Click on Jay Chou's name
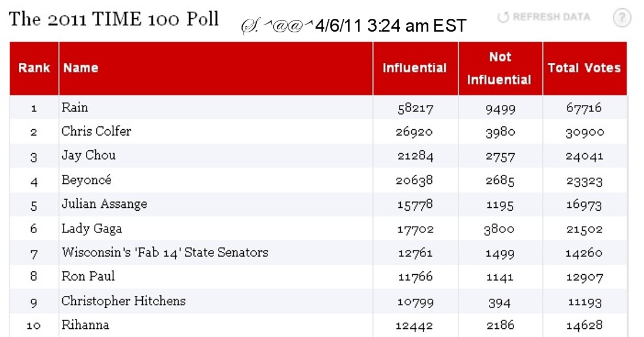This screenshot has height=337, width=644. click(x=89, y=156)
